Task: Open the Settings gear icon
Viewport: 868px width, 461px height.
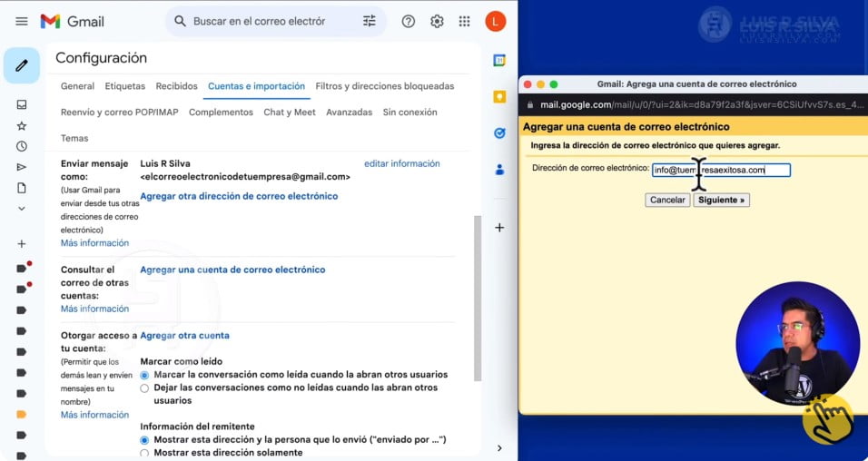Action: pyautogui.click(x=437, y=22)
